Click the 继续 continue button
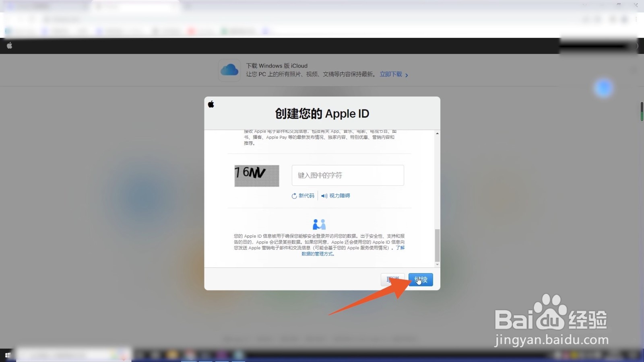This screenshot has height=362, width=644. pos(421,280)
